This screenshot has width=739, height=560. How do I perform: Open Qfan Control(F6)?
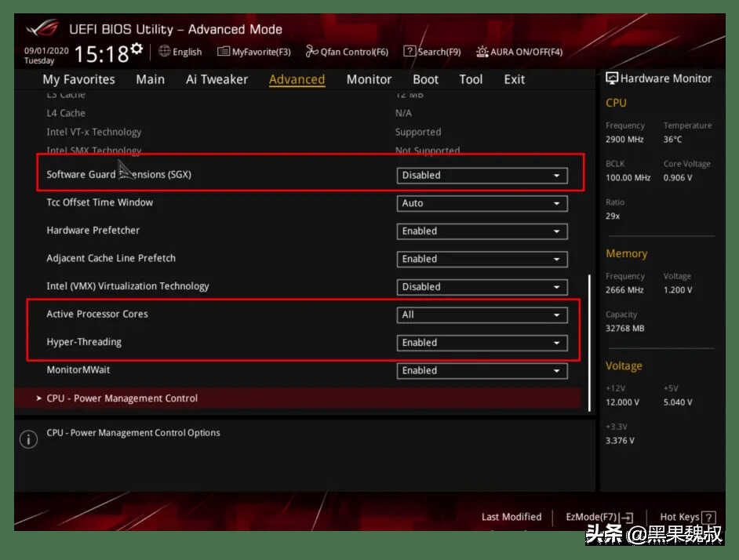click(348, 52)
